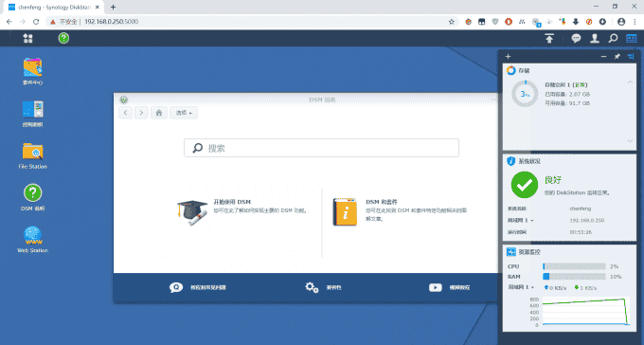Launch File Station from the desktop
This screenshot has width=644, height=345.
pyautogui.click(x=33, y=155)
